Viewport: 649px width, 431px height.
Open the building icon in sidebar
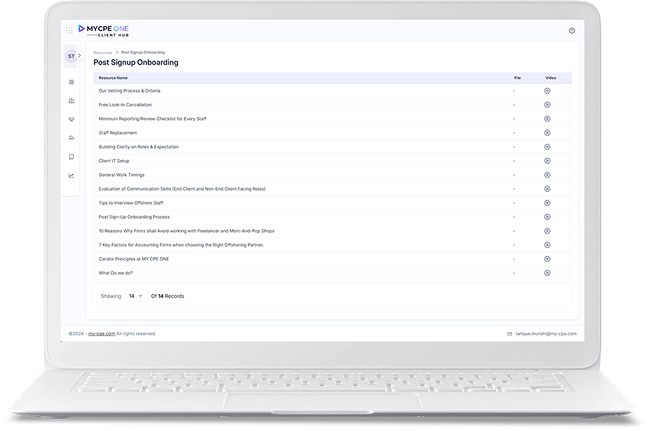[x=71, y=101]
